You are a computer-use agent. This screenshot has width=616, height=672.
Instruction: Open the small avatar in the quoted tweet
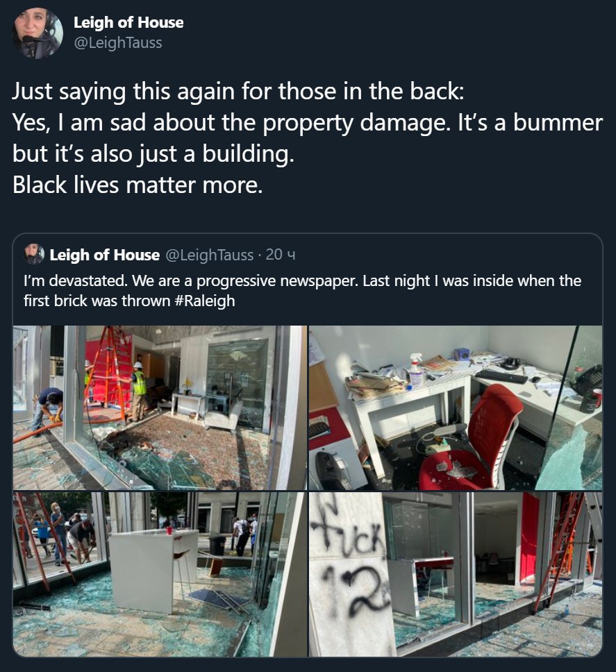tap(34, 254)
